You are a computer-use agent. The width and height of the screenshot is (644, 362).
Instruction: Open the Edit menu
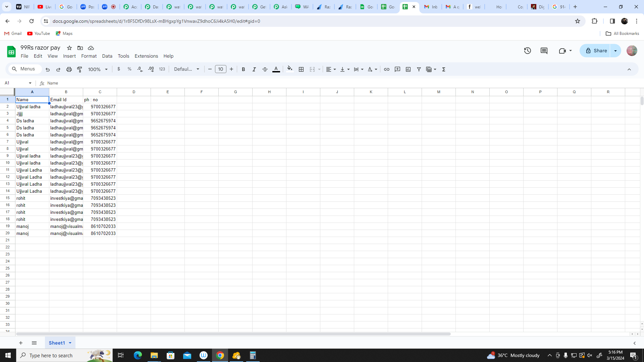(38, 56)
